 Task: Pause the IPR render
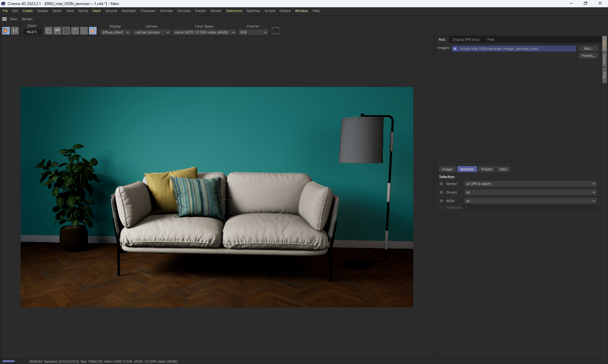coord(15,31)
